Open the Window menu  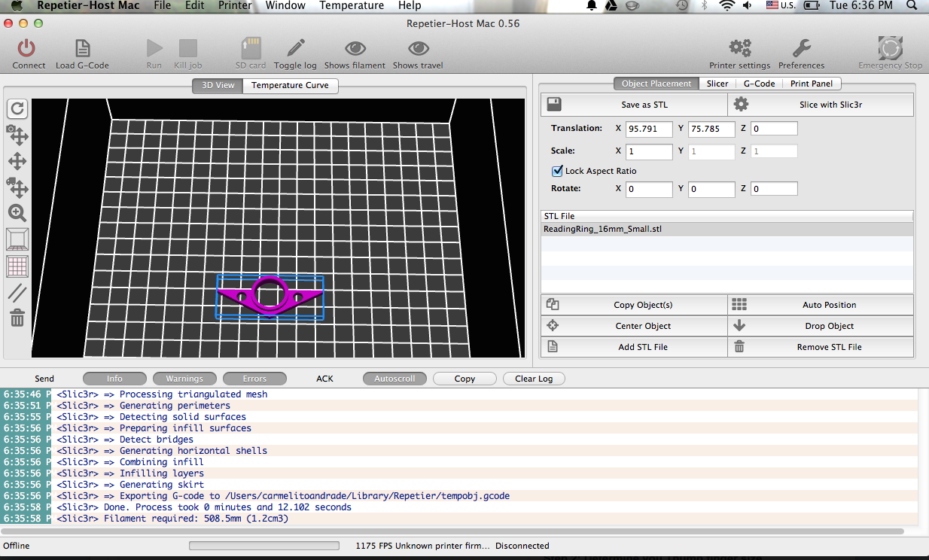[285, 5]
